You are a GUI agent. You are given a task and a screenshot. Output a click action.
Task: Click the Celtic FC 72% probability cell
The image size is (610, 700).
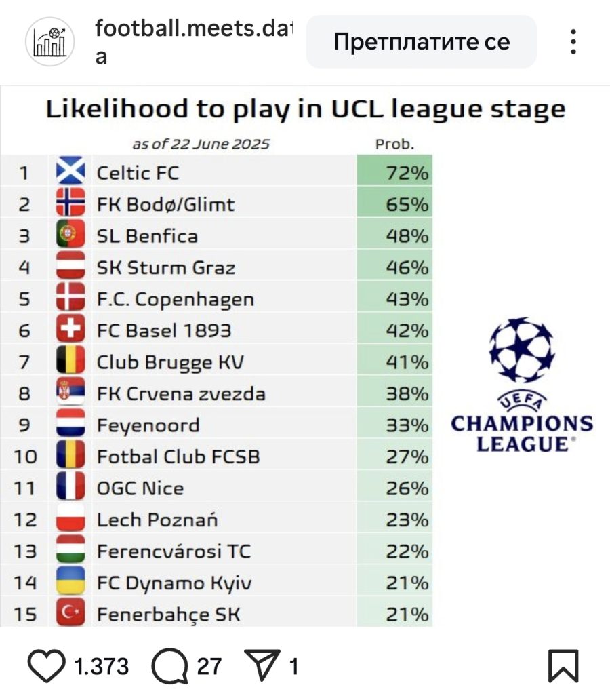[394, 170]
